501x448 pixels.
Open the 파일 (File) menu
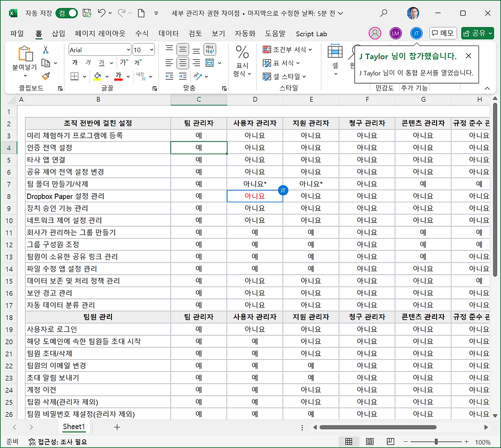click(17, 34)
